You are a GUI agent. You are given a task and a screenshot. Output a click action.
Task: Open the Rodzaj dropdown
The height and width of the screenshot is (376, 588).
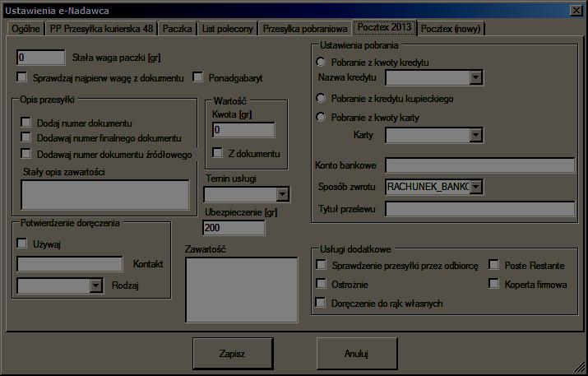tap(96, 286)
